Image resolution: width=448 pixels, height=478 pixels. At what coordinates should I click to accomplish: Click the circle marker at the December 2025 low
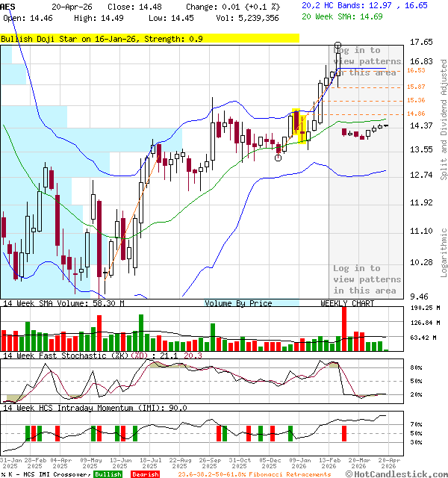(279, 158)
